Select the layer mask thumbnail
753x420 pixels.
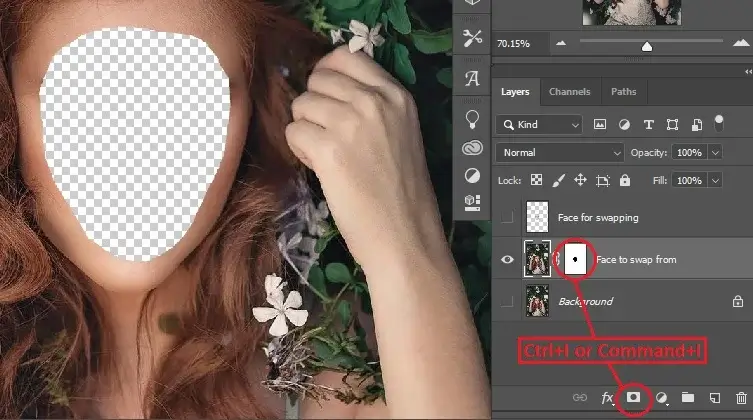tap(575, 259)
